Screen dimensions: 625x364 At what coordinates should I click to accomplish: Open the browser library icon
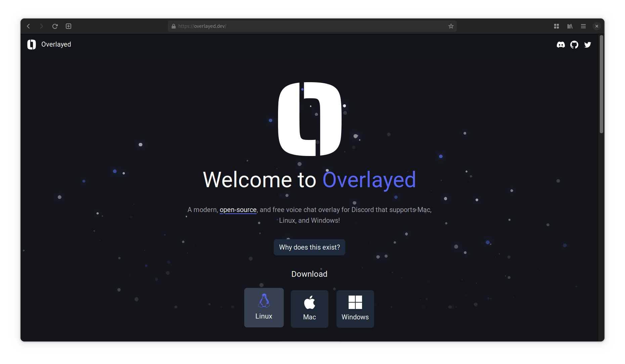(x=570, y=26)
